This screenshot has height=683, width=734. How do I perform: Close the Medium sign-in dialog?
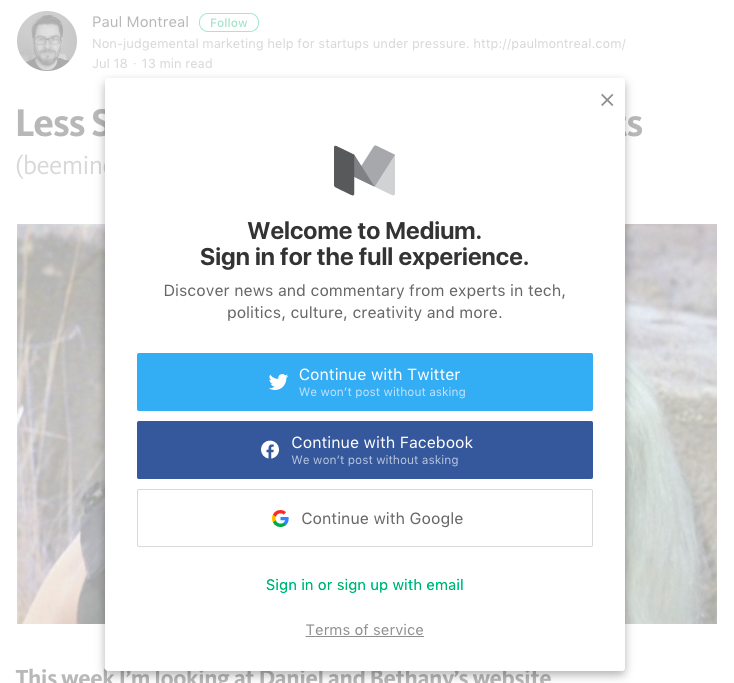(x=607, y=100)
